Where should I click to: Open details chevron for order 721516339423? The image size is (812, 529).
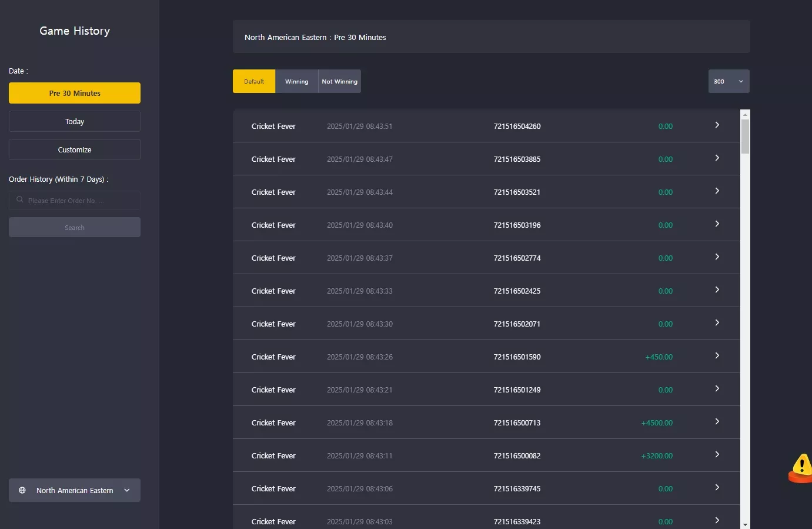[x=717, y=520]
